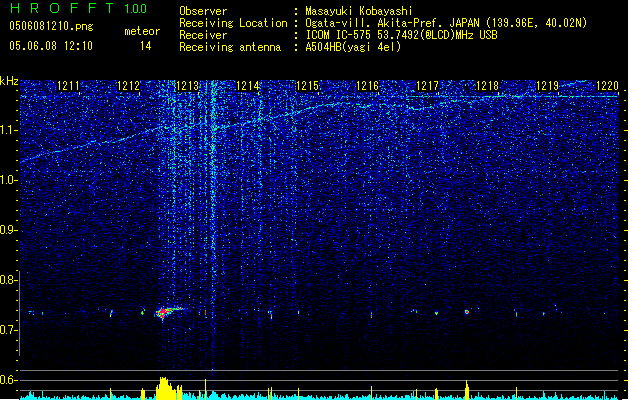
Task: Click the A504HB(yagi 4el) antenna text
Action: coord(353,47)
